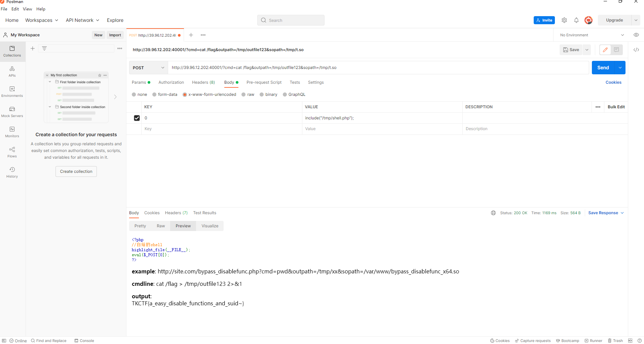Open the Flows sidebar panel

point(12,152)
